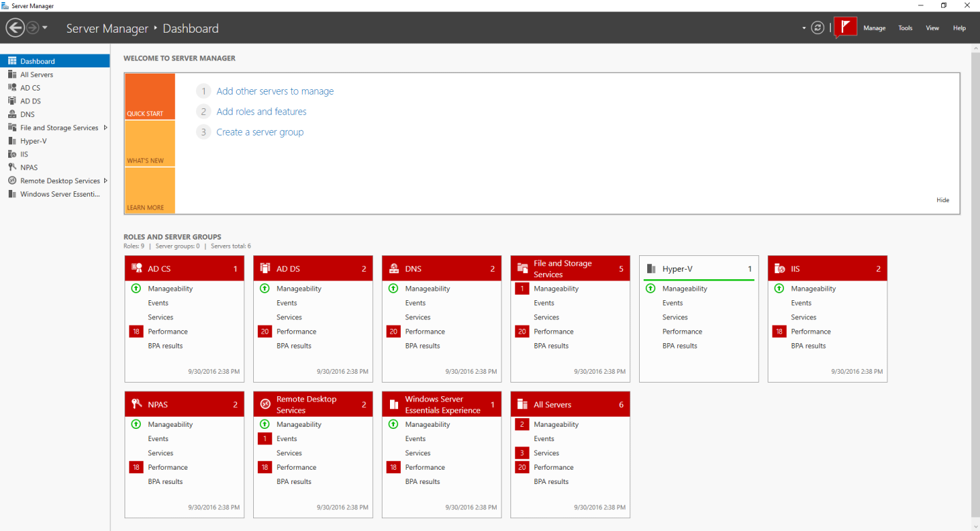Click the Add roles and features link
Viewport: 980px width, 531px height.
tap(261, 111)
